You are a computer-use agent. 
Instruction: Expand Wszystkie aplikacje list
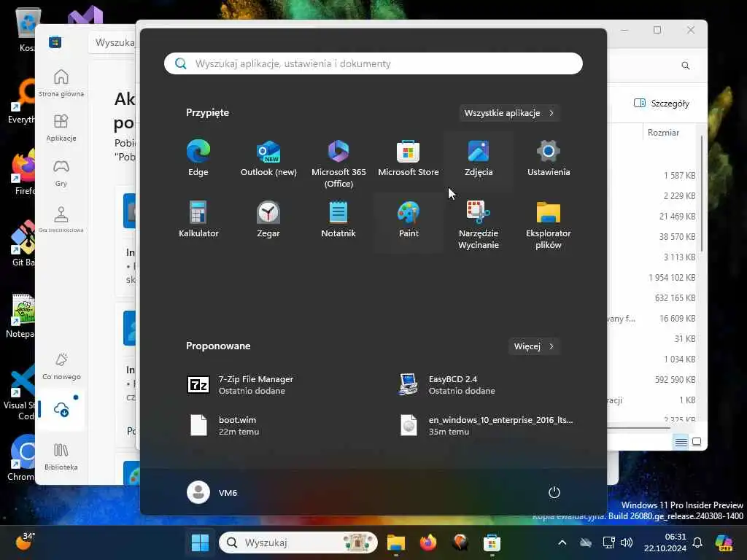tap(509, 113)
